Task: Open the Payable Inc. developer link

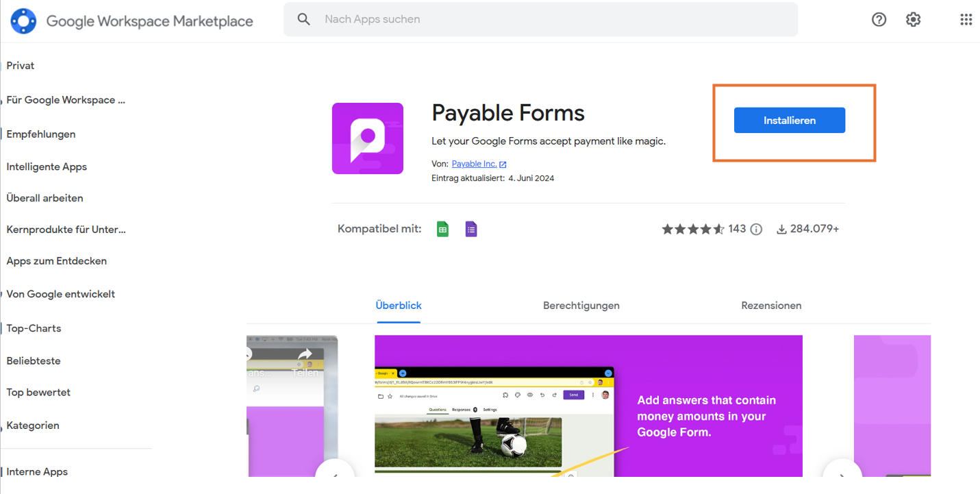Action: pyautogui.click(x=474, y=164)
